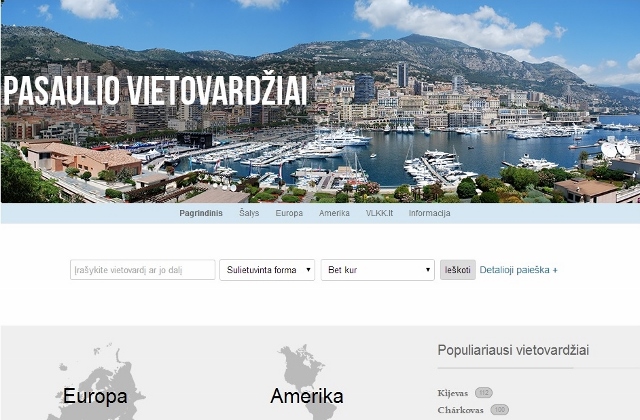Click the 100 count badge beside Charkovas
Screen dimensions: 640x420
point(500,409)
